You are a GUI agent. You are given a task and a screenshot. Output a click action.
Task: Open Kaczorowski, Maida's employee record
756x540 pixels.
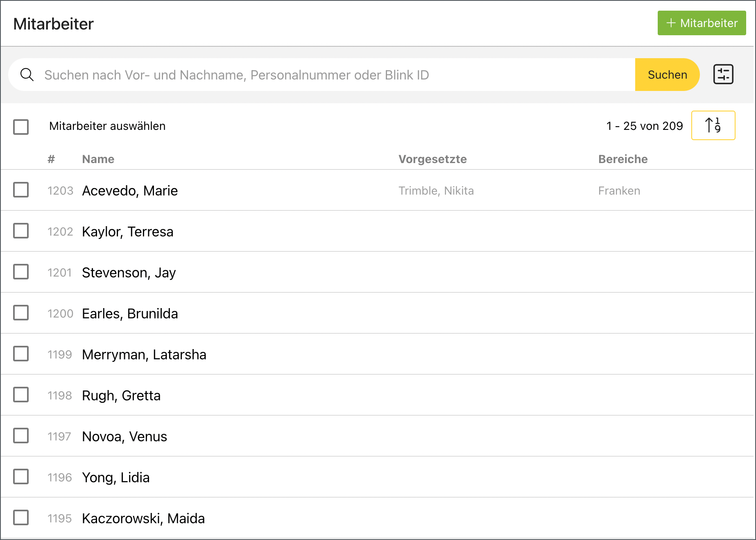point(143,518)
